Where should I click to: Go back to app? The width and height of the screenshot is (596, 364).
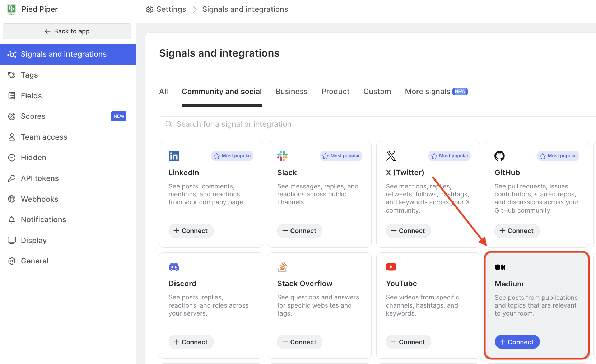point(67,31)
